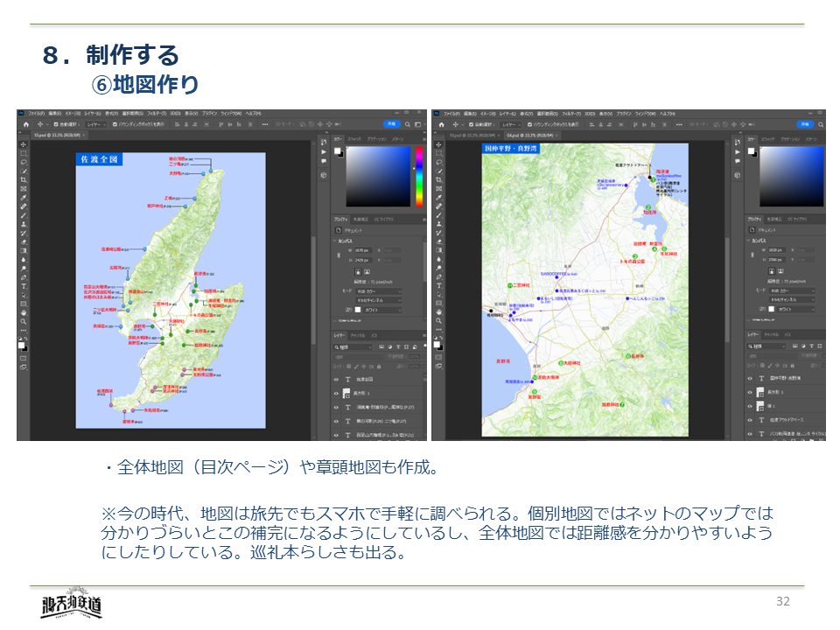Viewport: 840px width, 630px height.
Task: Open layer filter 種類 dropdown in right window
Action: pos(768,346)
